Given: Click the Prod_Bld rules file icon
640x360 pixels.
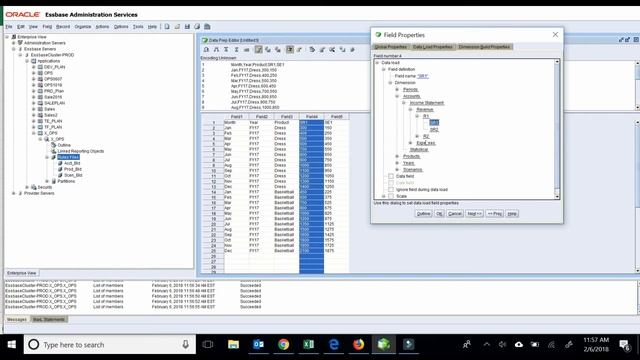Looking at the screenshot, I should coord(60,169).
